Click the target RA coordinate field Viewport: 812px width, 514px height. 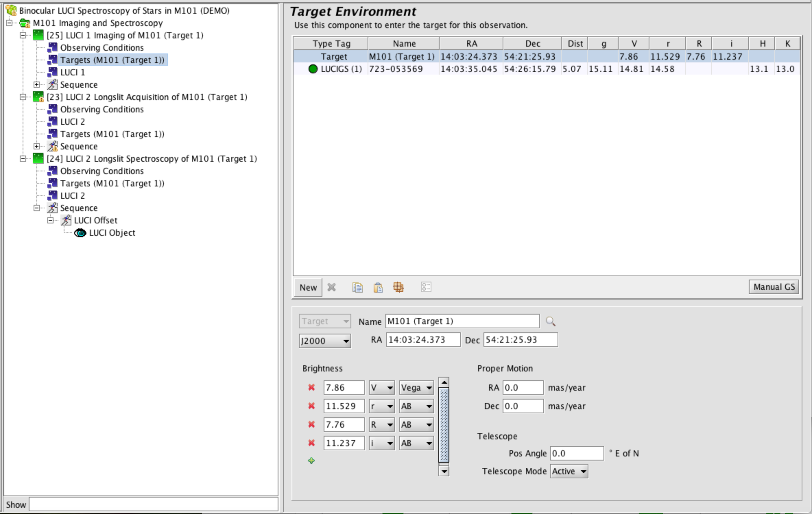[423, 340]
